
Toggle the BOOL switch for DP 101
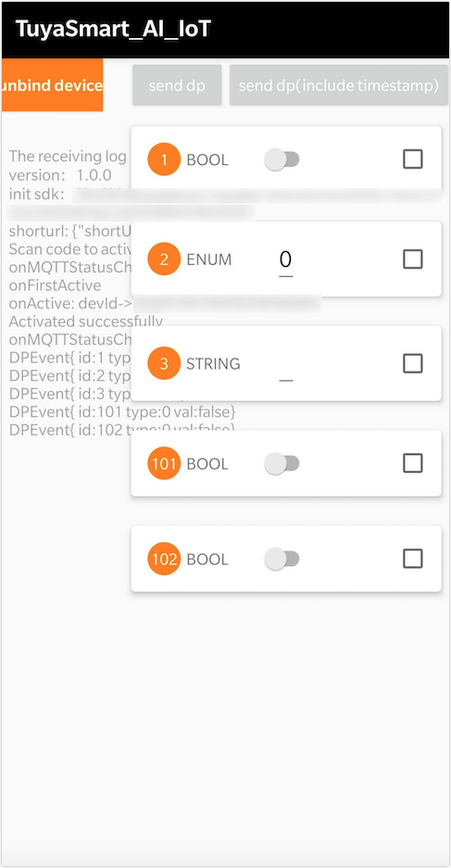pos(282,463)
